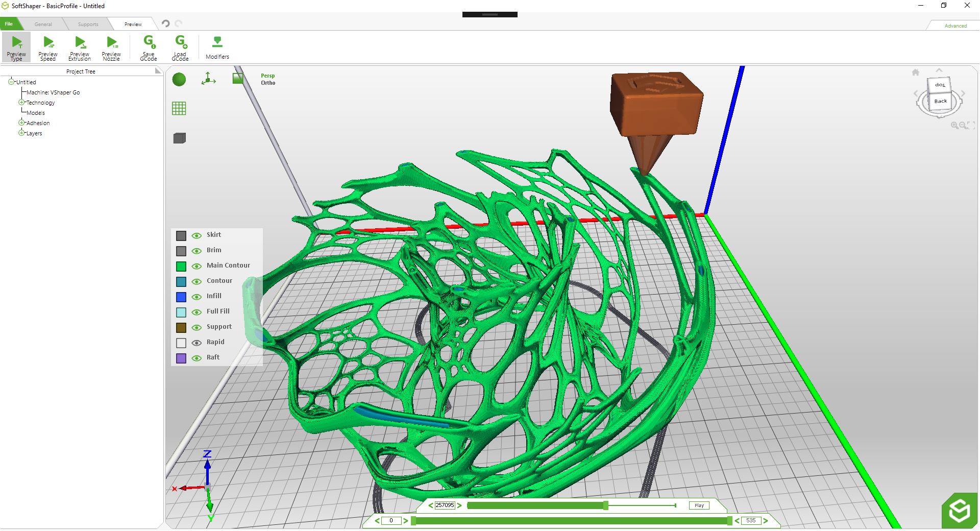This screenshot has width=980, height=531.
Task: Click the home view icon
Action: coord(916,73)
